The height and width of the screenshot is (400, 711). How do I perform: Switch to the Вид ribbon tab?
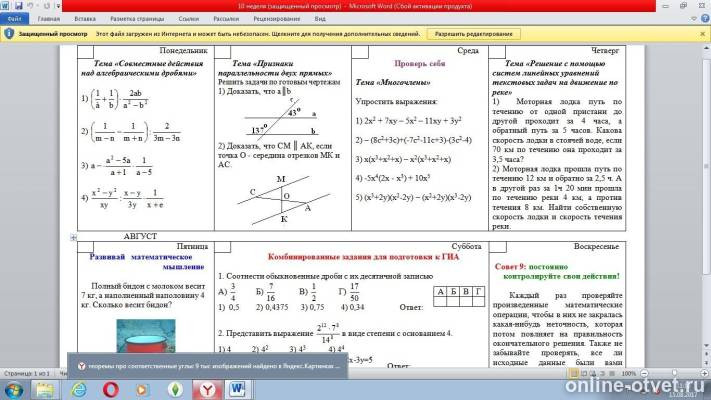click(320, 19)
